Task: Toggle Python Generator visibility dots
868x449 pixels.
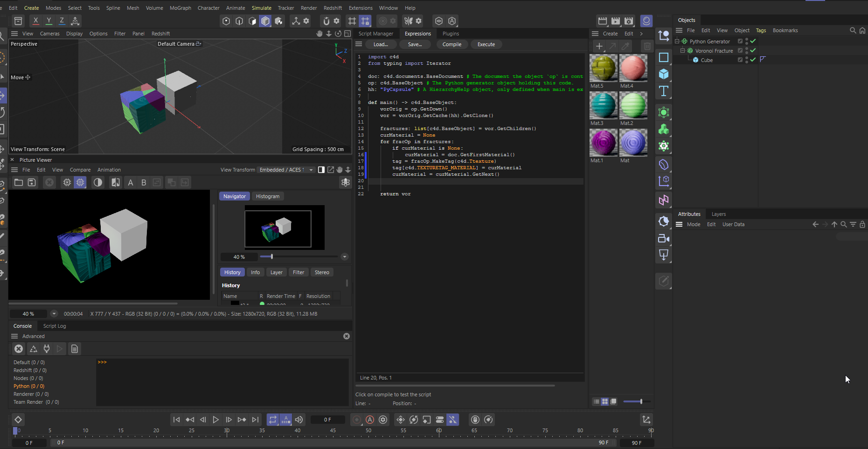Action: coord(746,41)
